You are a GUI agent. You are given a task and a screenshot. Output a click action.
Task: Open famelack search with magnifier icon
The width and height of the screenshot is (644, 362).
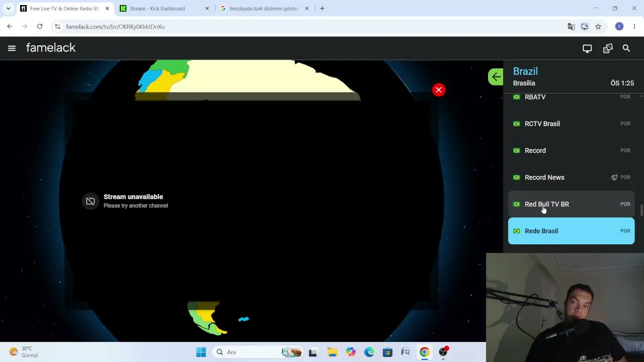coord(626,48)
